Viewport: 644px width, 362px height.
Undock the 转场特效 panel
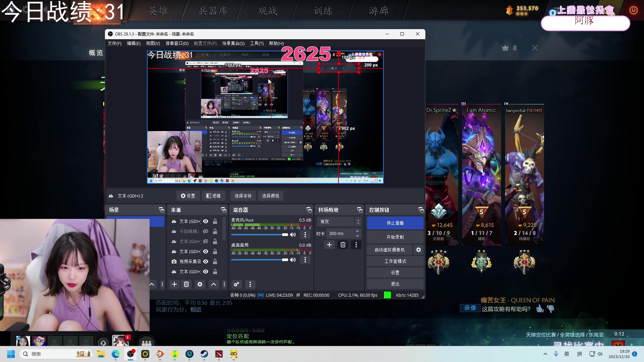coord(360,210)
